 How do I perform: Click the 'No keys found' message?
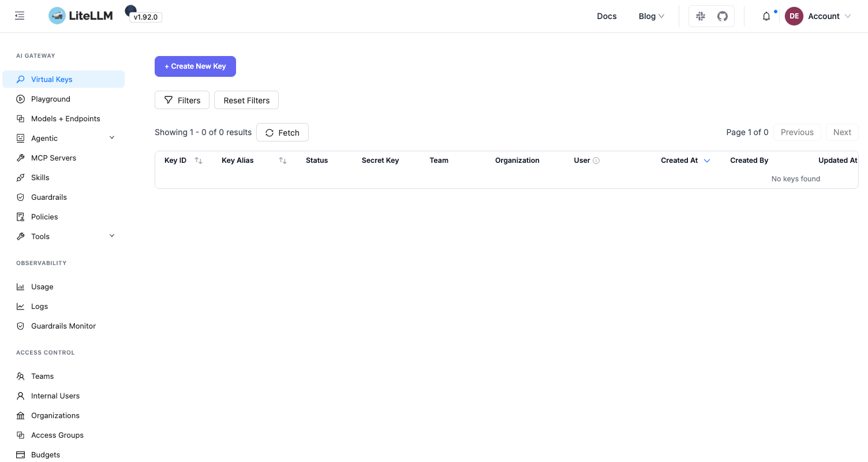796,179
